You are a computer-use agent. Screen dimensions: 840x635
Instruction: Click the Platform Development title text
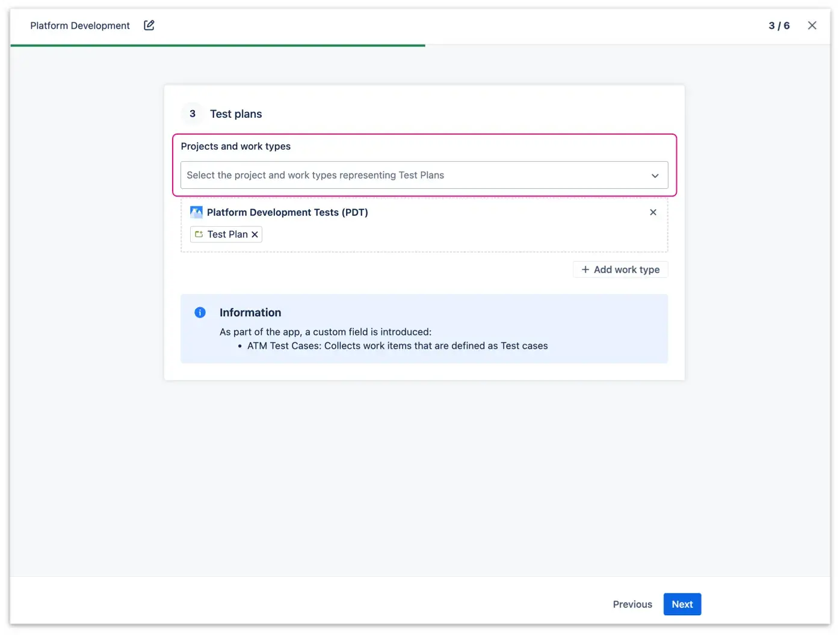tap(79, 25)
